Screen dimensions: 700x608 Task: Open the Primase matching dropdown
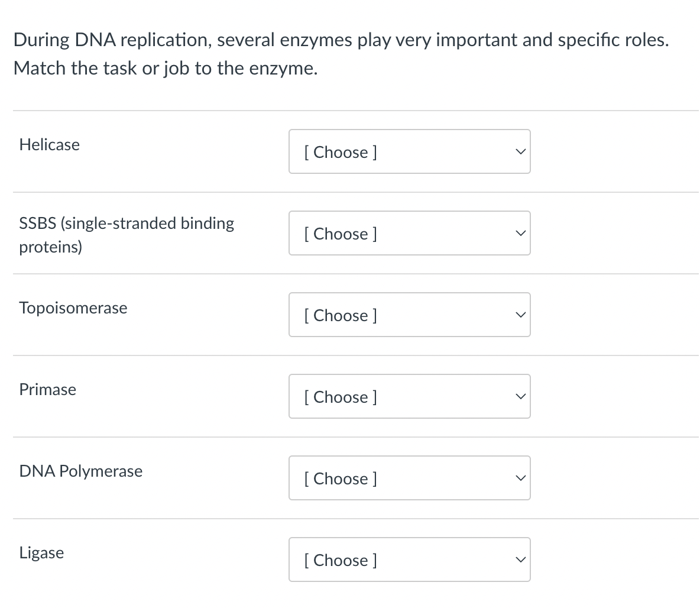[x=409, y=396]
